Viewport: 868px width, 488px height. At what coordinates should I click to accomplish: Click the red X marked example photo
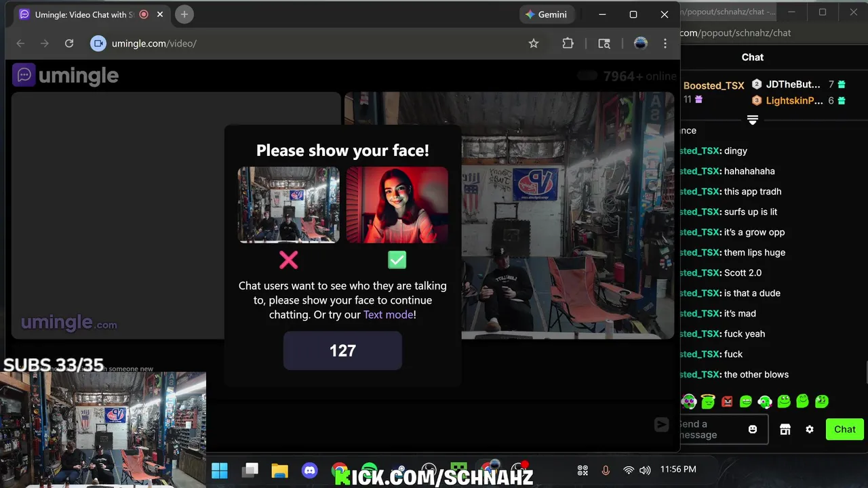click(x=288, y=205)
